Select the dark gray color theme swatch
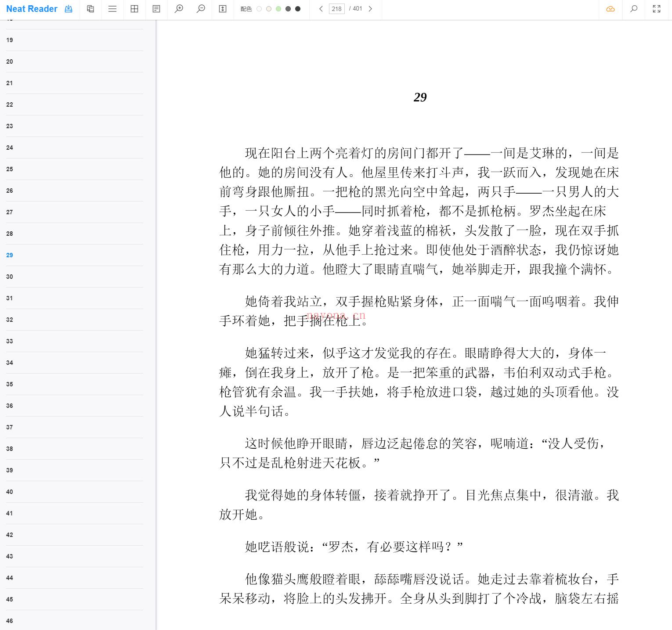The height and width of the screenshot is (630, 672). coord(288,9)
